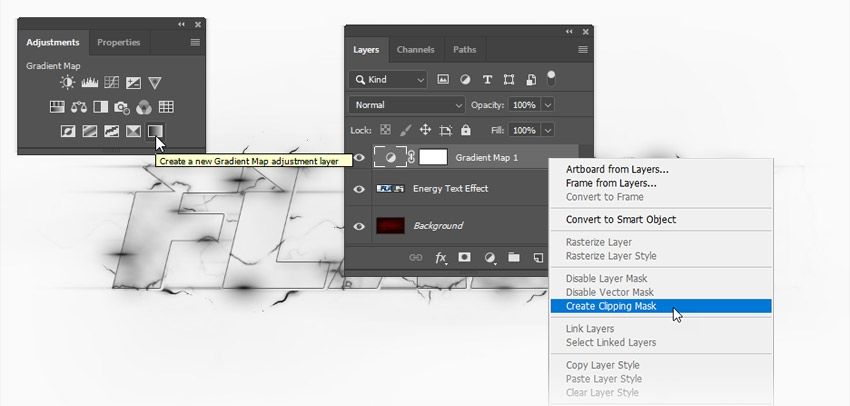The image size is (850, 406).
Task: Filter layers by type layers icon
Action: pyautogui.click(x=487, y=80)
